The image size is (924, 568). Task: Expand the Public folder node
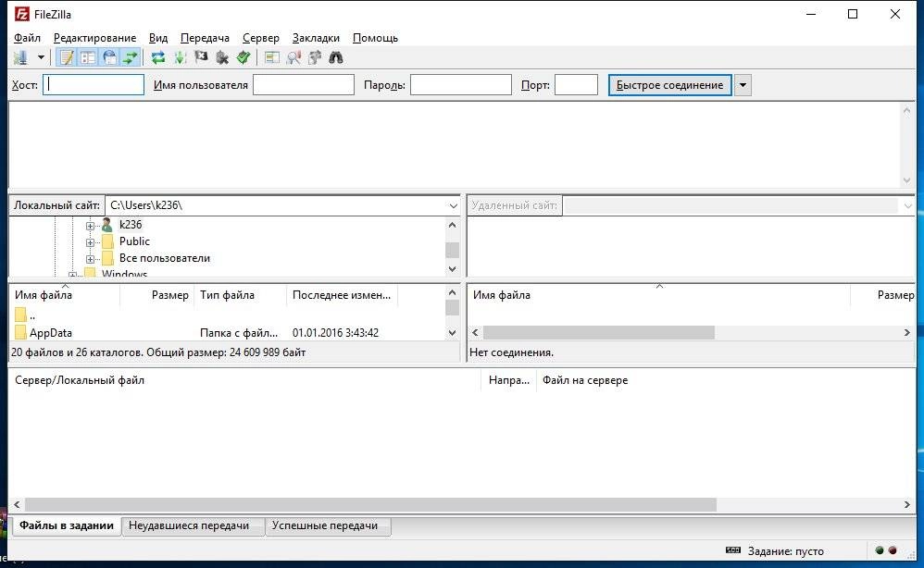90,242
